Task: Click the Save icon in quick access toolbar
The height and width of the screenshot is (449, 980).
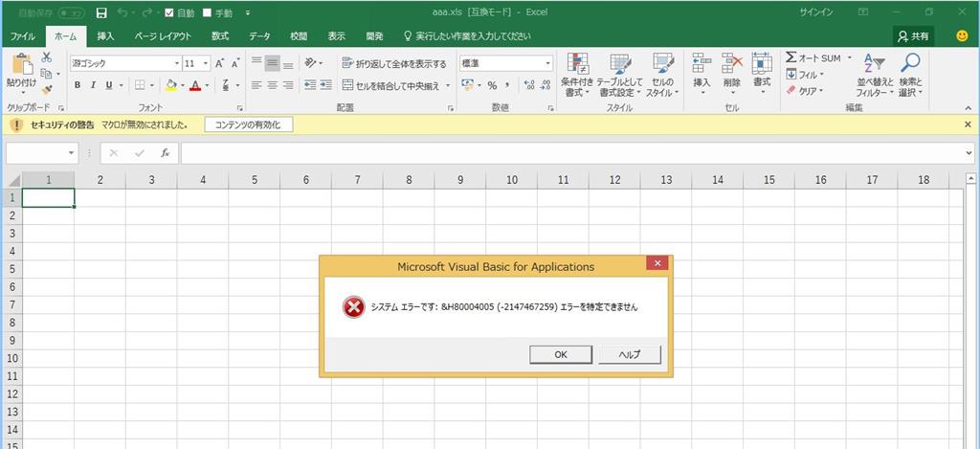Action: pyautogui.click(x=102, y=12)
